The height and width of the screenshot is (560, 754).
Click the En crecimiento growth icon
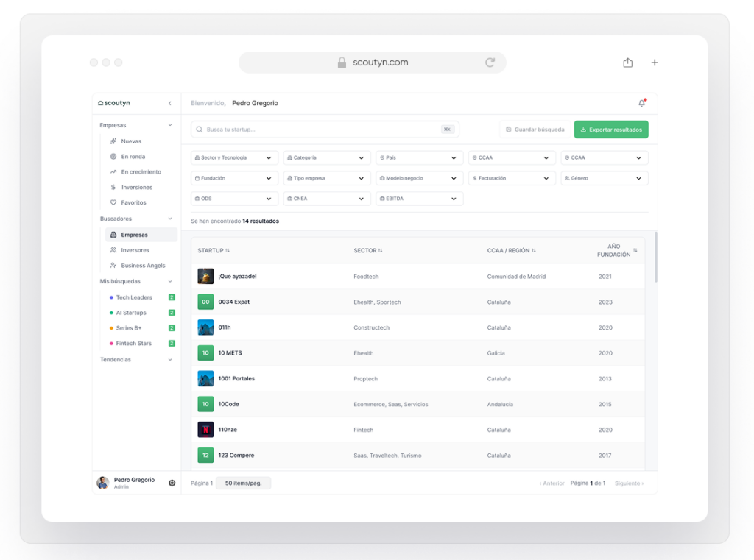(113, 171)
